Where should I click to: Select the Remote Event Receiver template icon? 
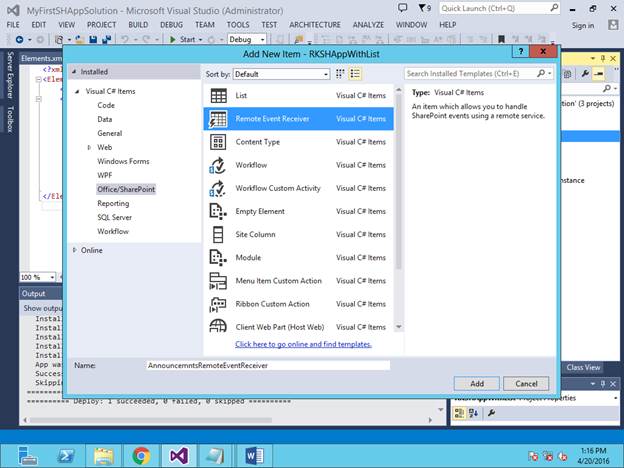coord(218,119)
